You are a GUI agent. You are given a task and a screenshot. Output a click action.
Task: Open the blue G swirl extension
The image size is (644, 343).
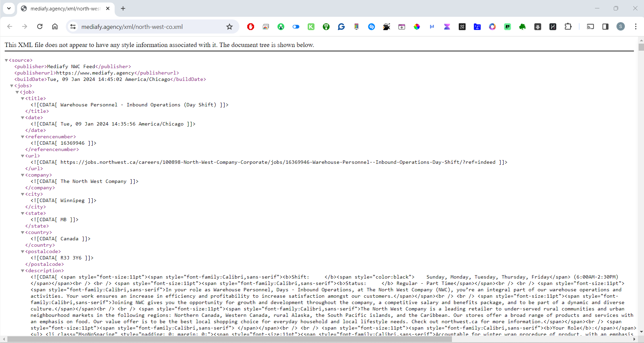tap(341, 27)
